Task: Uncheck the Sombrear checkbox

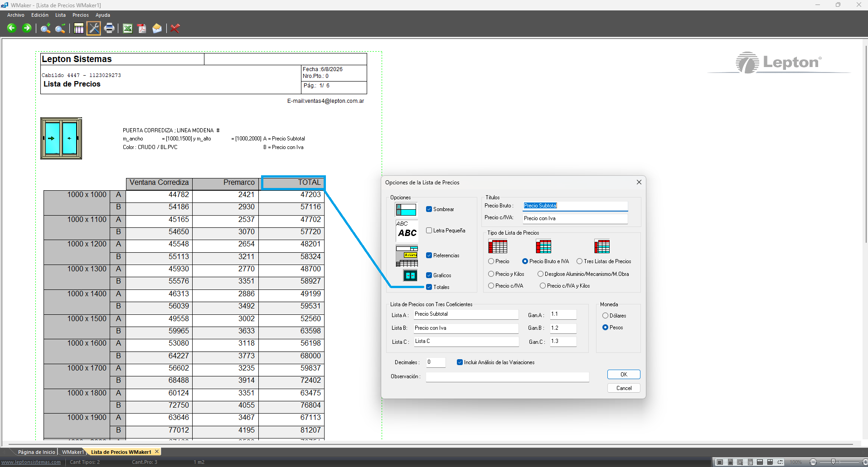Action: [x=429, y=209]
